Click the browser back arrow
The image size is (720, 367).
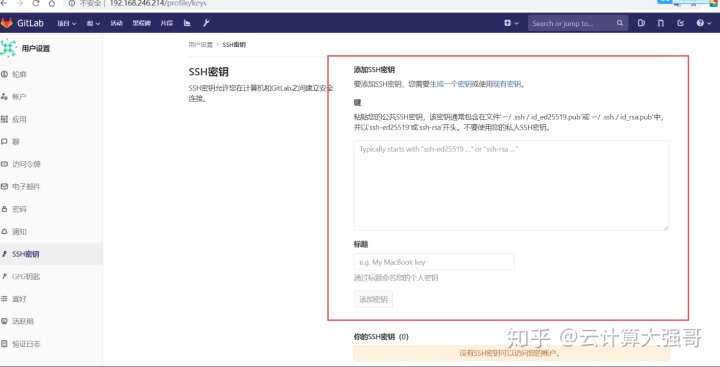[4, 3]
